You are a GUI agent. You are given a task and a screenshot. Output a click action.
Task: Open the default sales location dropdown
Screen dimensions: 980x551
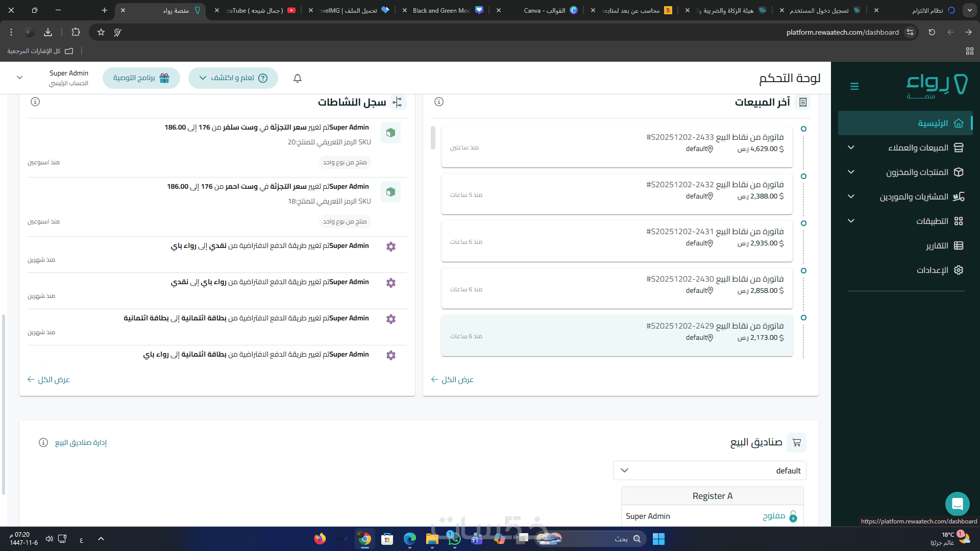tap(709, 470)
